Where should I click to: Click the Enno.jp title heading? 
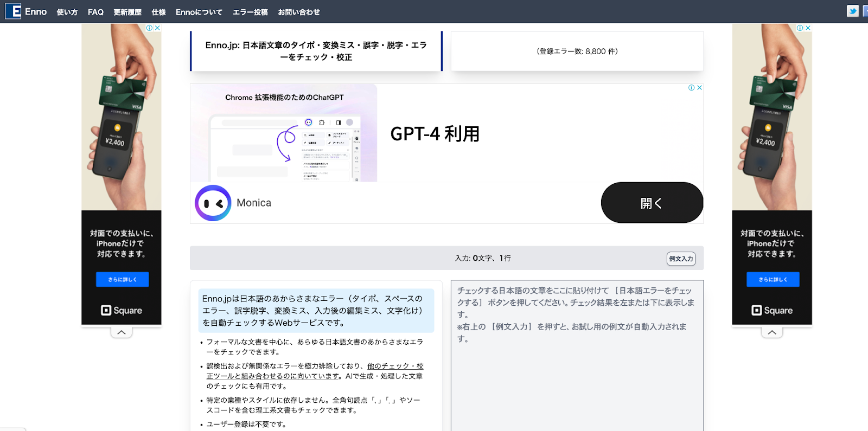pyautogui.click(x=316, y=51)
